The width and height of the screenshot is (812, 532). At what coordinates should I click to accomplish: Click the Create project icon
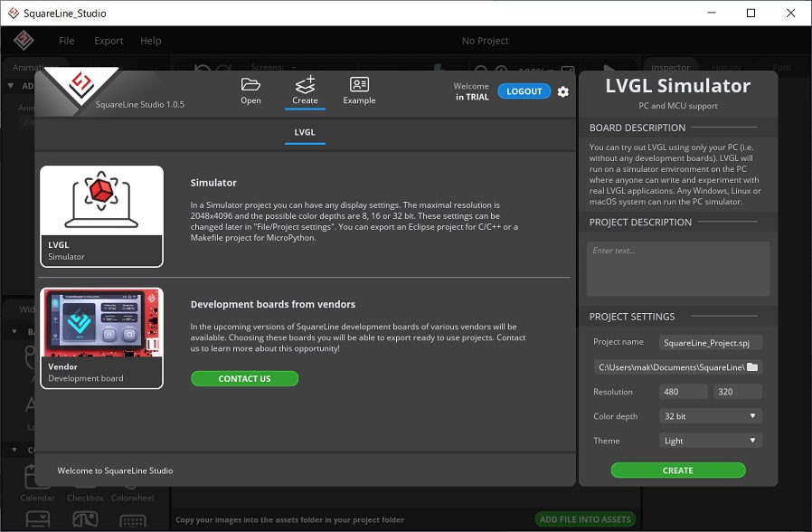(x=305, y=85)
